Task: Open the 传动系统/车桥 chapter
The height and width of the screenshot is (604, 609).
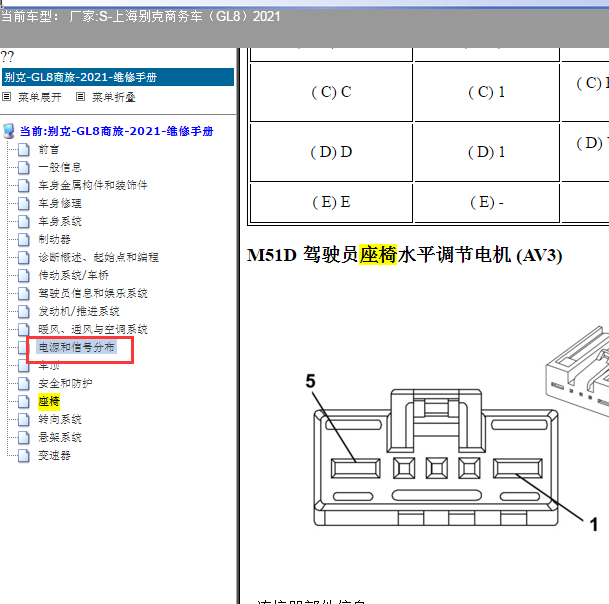Action: pyautogui.click(x=73, y=275)
